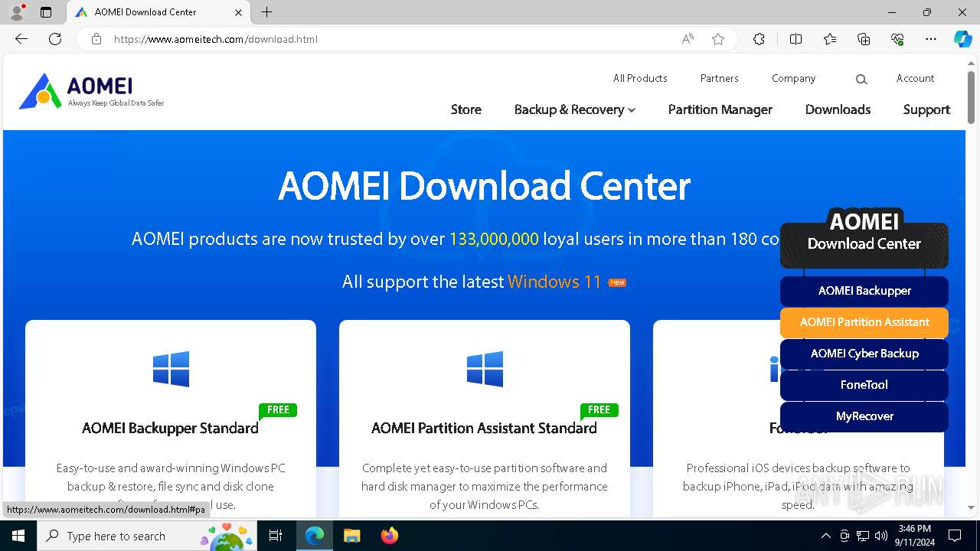The image size is (980, 551).
Task: Click the browser back arrow
Action: tap(21, 39)
